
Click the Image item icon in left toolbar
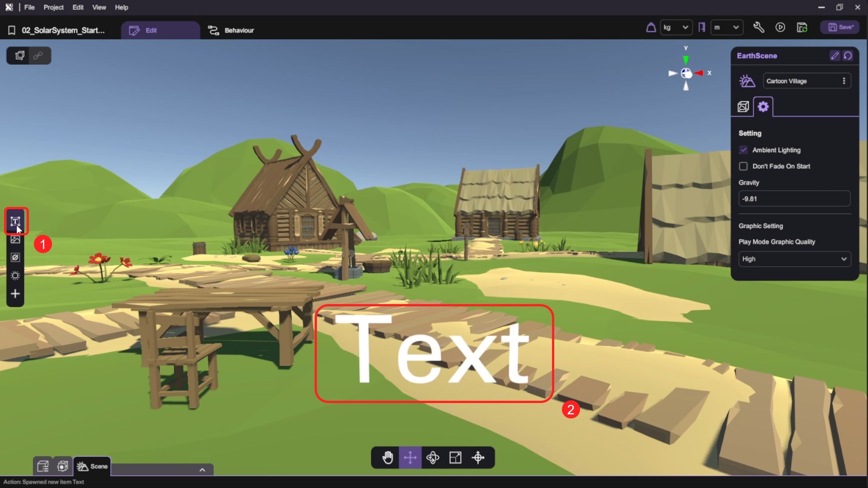tap(15, 240)
